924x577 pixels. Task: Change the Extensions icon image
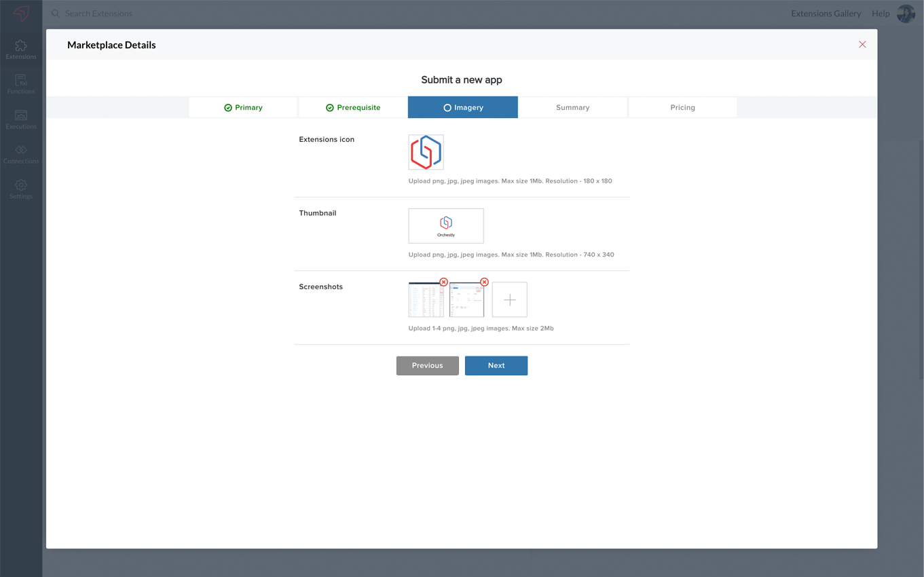tap(426, 152)
